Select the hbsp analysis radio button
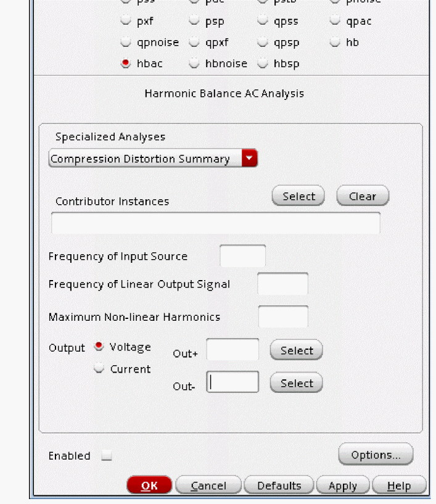Viewport: 436px width, 504px height. coord(263,63)
